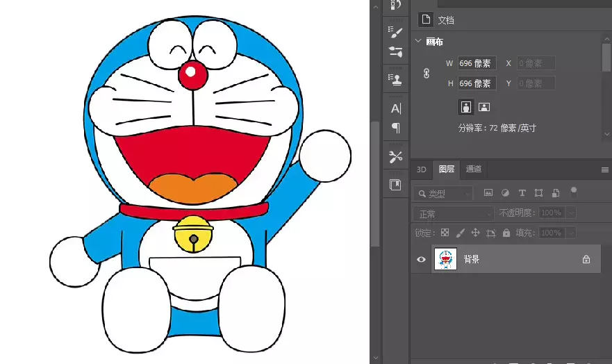
Task: Click the Properties panel scrollbar thumb
Action: pos(607,58)
